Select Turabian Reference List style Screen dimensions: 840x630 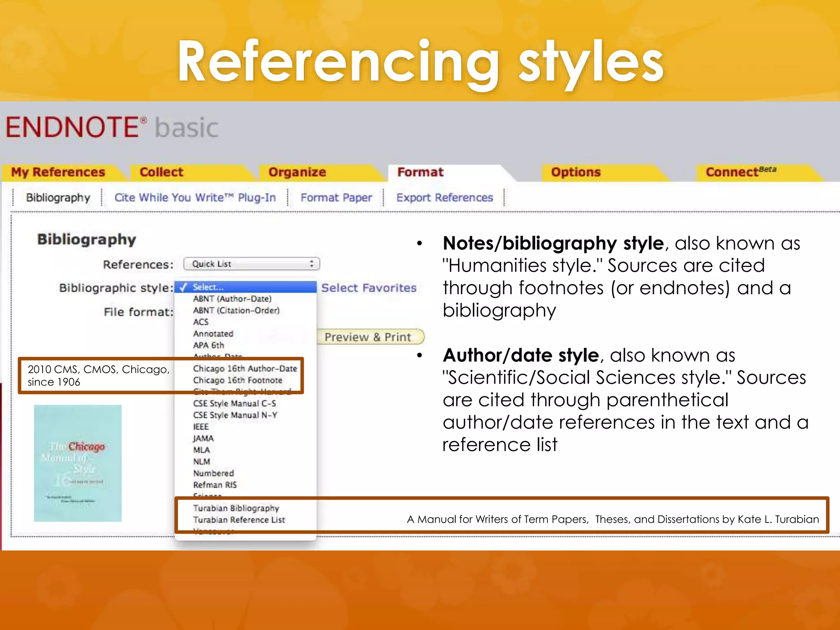point(239,520)
